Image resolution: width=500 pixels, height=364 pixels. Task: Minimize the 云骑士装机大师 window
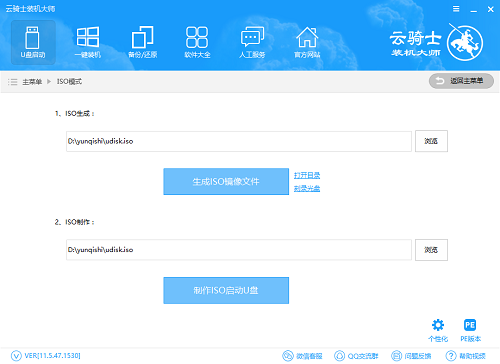point(473,10)
